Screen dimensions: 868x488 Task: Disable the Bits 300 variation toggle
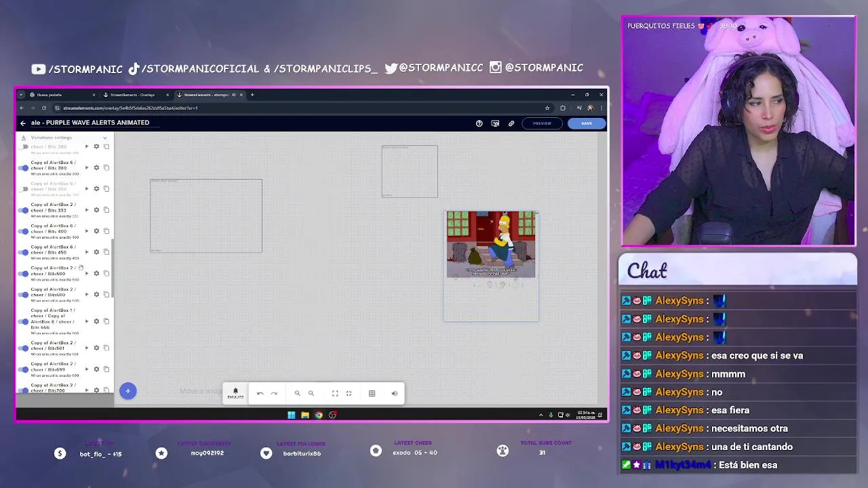click(x=24, y=167)
